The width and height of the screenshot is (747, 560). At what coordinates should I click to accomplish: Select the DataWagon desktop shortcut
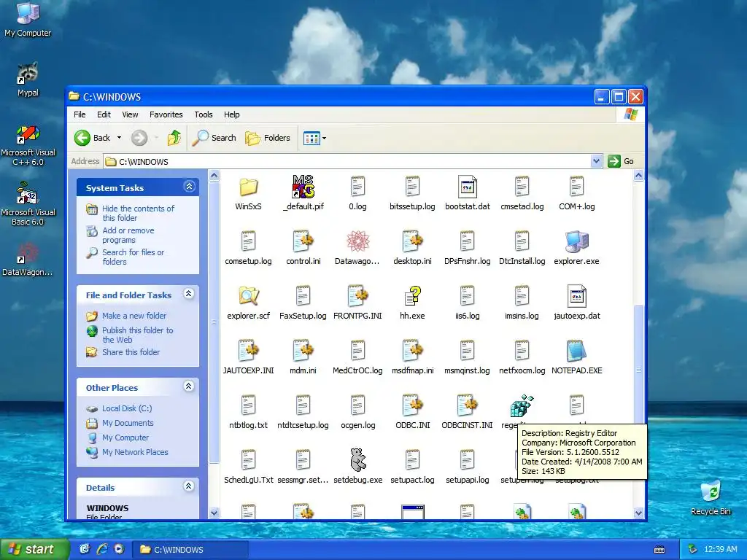28,260
